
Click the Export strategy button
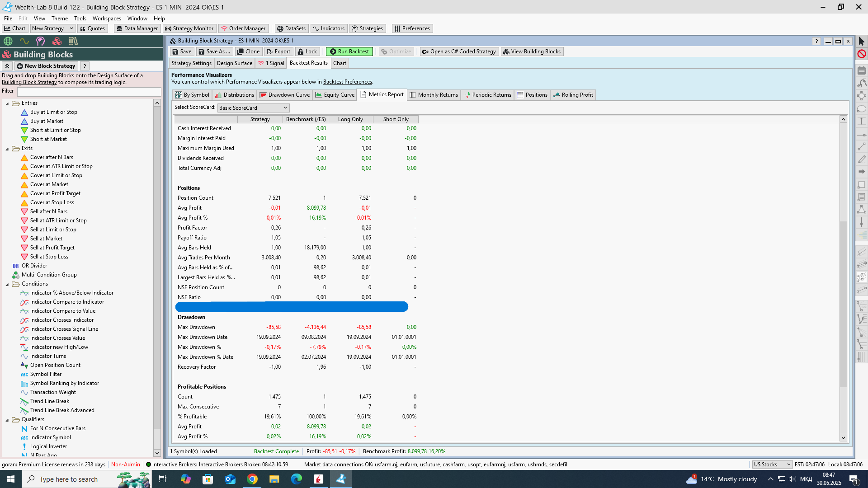click(x=278, y=52)
